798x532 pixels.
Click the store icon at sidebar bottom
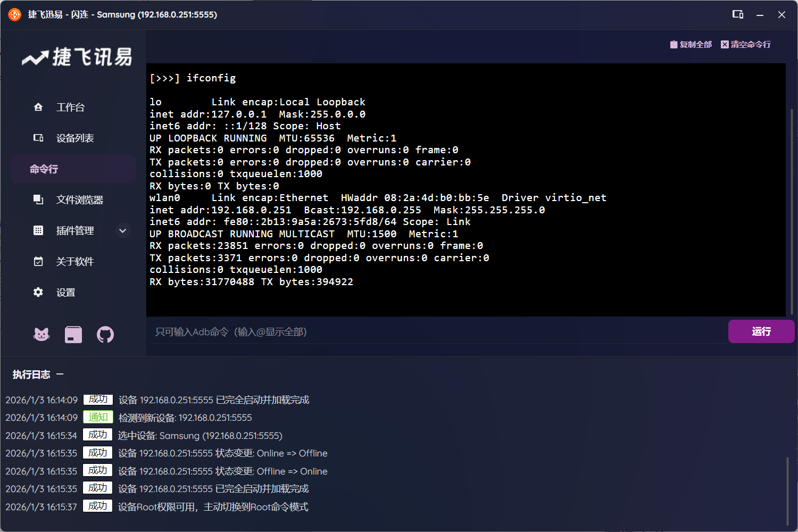[73, 335]
